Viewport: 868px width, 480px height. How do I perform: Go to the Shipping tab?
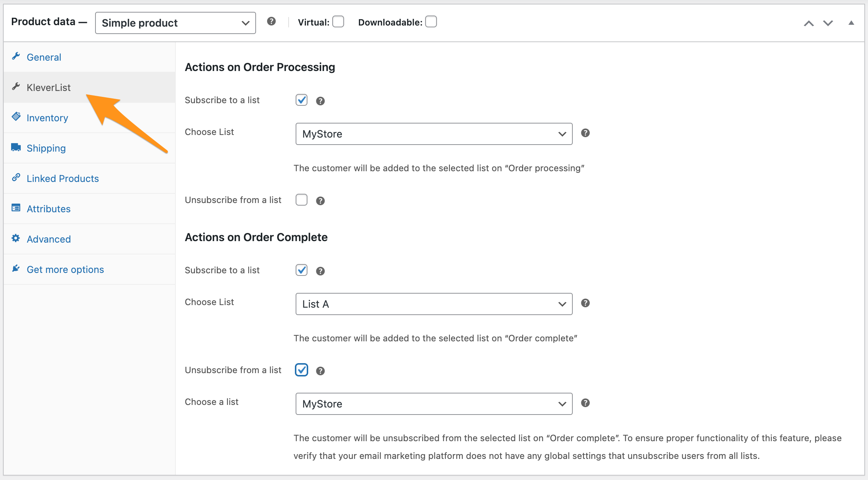89,148
